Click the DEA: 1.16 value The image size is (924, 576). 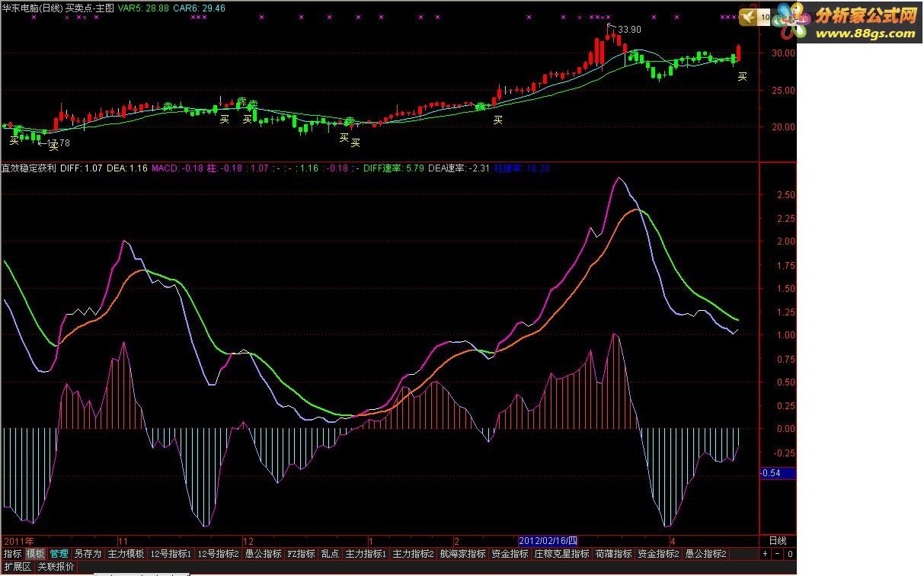click(x=128, y=168)
